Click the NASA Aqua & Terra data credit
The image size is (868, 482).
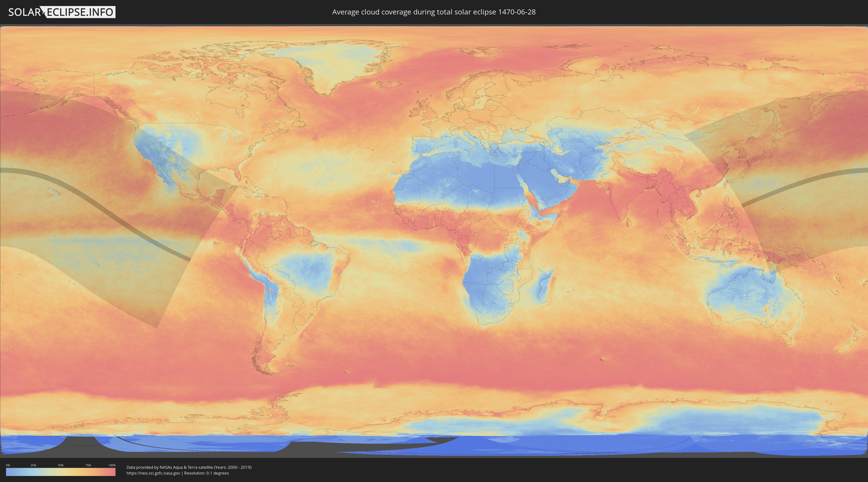[189, 467]
